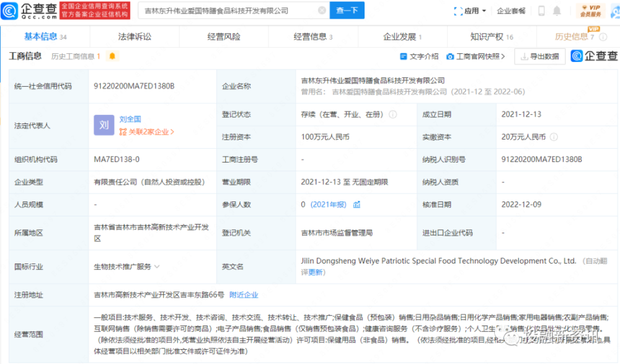This screenshot has width=620, height=364.
Task: Click orange bell next to 历史工商信息
Action: [x=112, y=56]
